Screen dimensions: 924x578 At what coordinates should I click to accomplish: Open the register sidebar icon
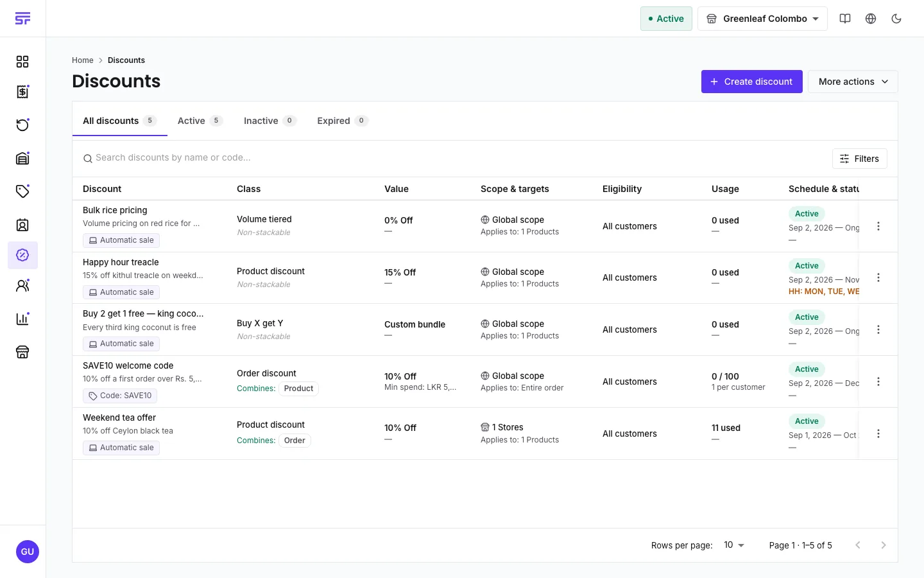[22, 158]
